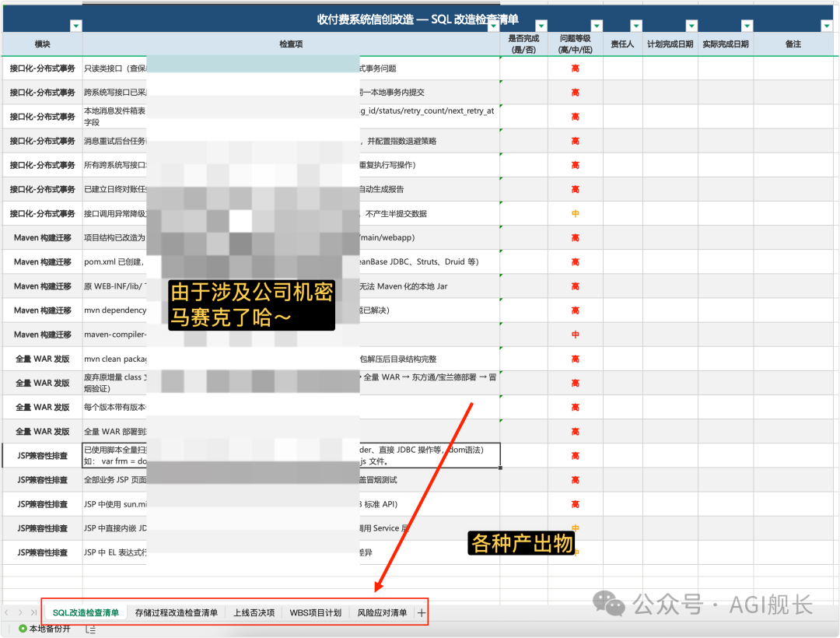Click 问题等级 高 in the pom.xml 已创建 row
Image resolution: width=840 pixels, height=638 pixels.
576,261
